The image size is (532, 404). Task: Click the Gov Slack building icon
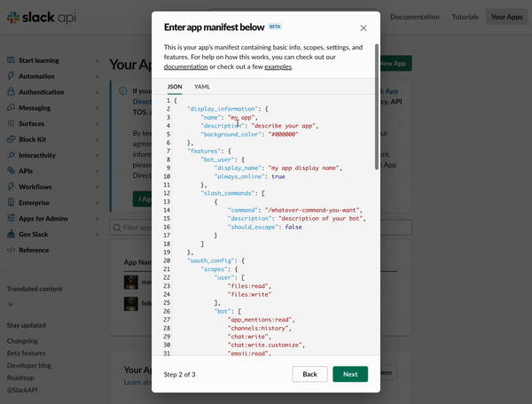11,234
